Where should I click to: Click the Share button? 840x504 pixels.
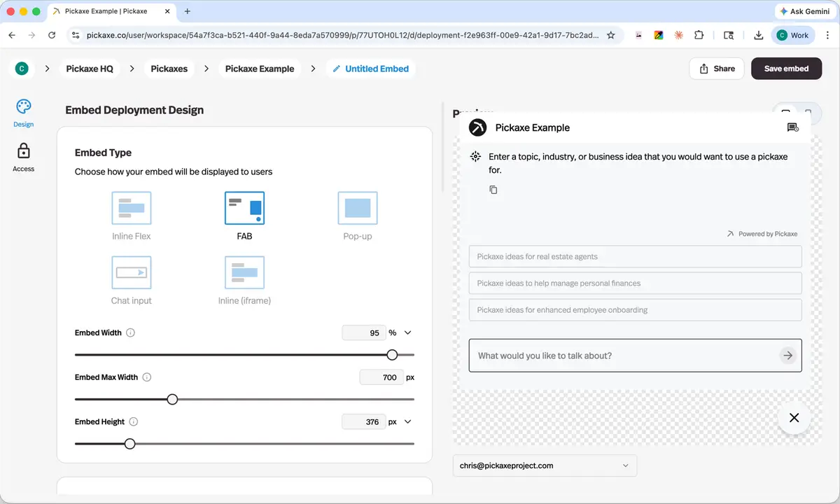[717, 69]
